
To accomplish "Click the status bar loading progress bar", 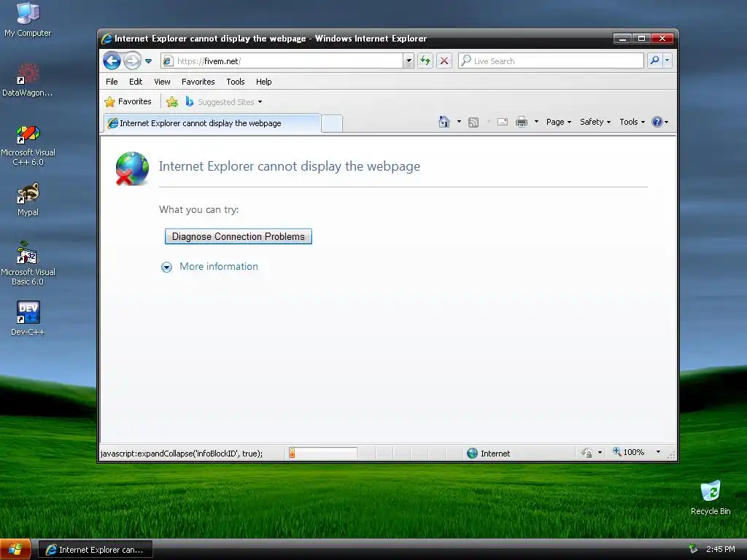I will 322,454.
